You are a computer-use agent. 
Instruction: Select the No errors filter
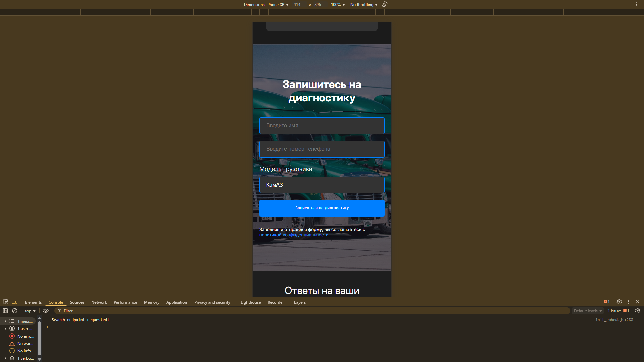[22, 336]
